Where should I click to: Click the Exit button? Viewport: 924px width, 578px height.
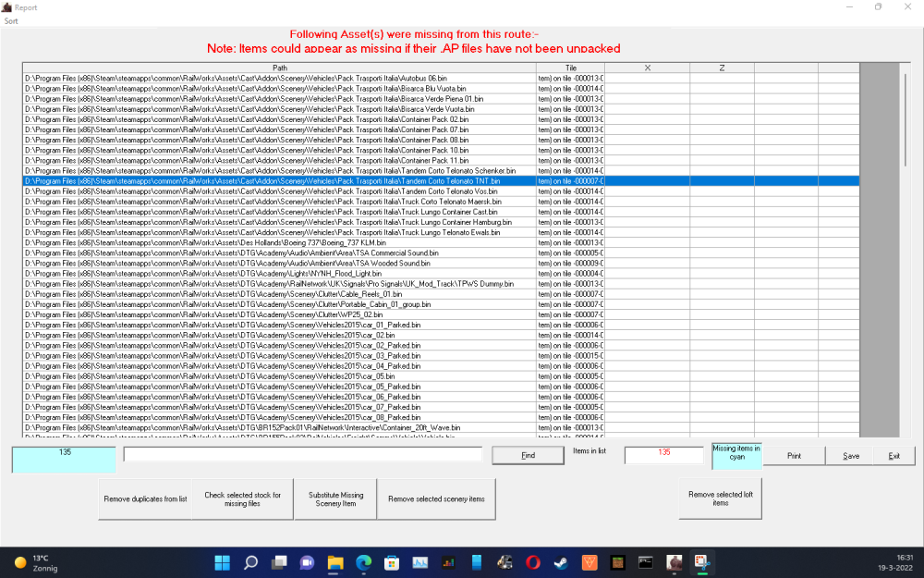[x=894, y=456]
